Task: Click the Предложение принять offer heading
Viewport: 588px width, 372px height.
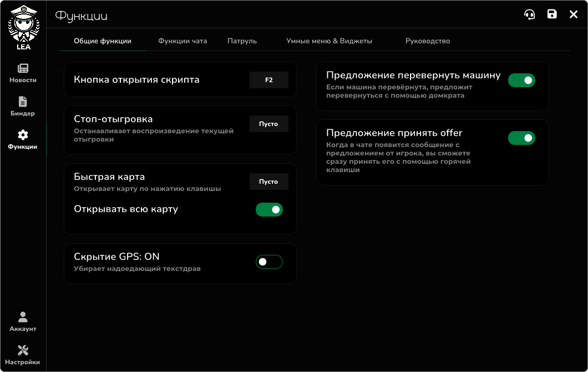Action: tap(394, 133)
